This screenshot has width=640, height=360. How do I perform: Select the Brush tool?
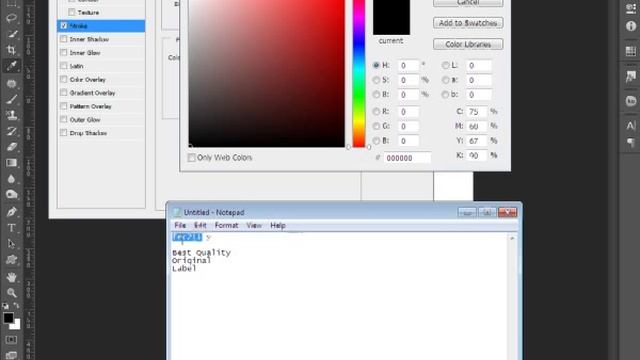[x=11, y=99]
